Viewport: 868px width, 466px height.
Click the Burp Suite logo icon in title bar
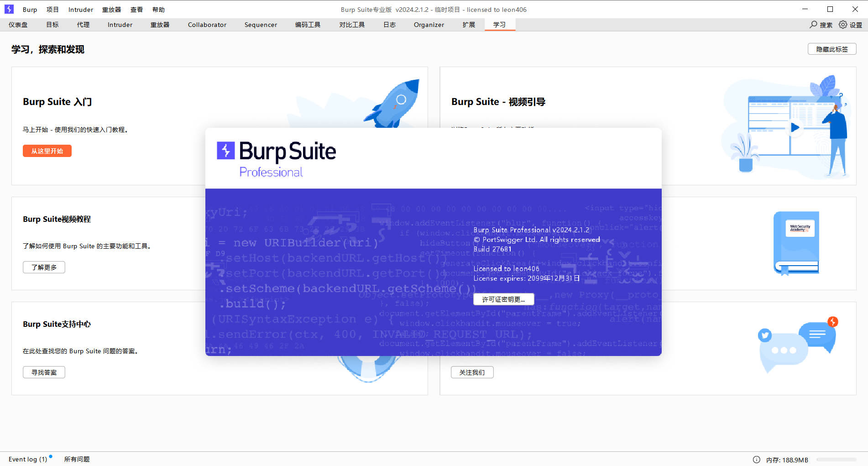coord(9,9)
